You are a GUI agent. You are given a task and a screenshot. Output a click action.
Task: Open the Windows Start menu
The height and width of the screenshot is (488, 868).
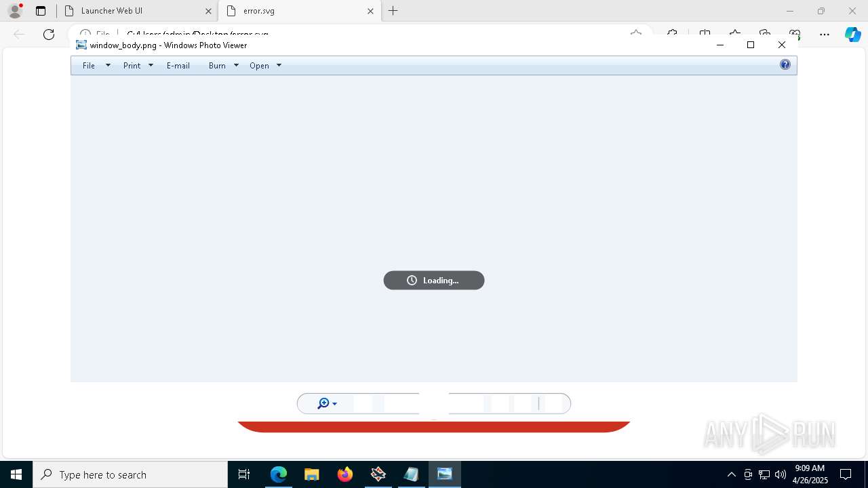16,474
